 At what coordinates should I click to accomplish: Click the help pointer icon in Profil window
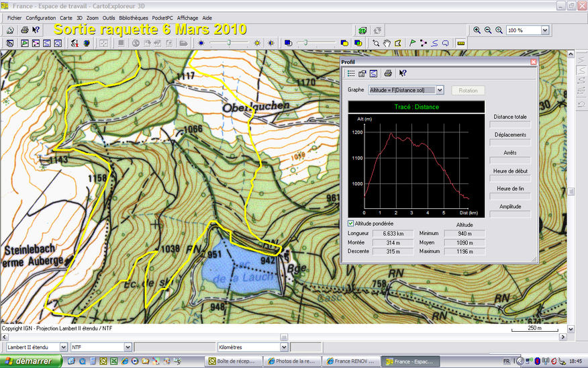[402, 73]
